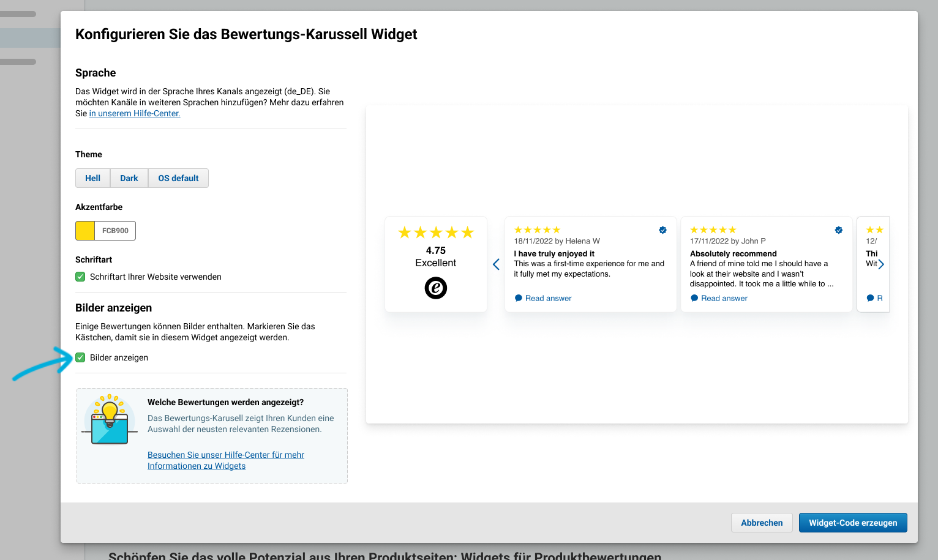Click speech bubble icon beside Helena's Read answer
Viewport: 938px width, 560px height.
tap(519, 298)
